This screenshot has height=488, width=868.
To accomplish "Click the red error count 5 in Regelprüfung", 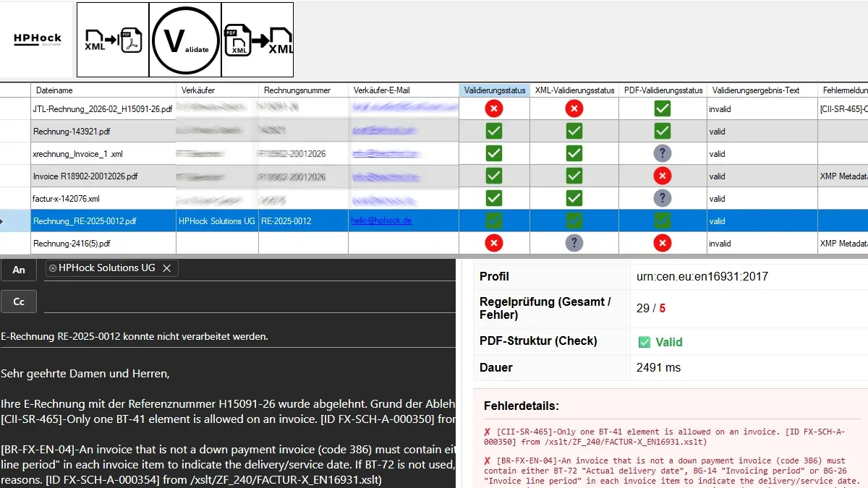I will pos(663,308).
